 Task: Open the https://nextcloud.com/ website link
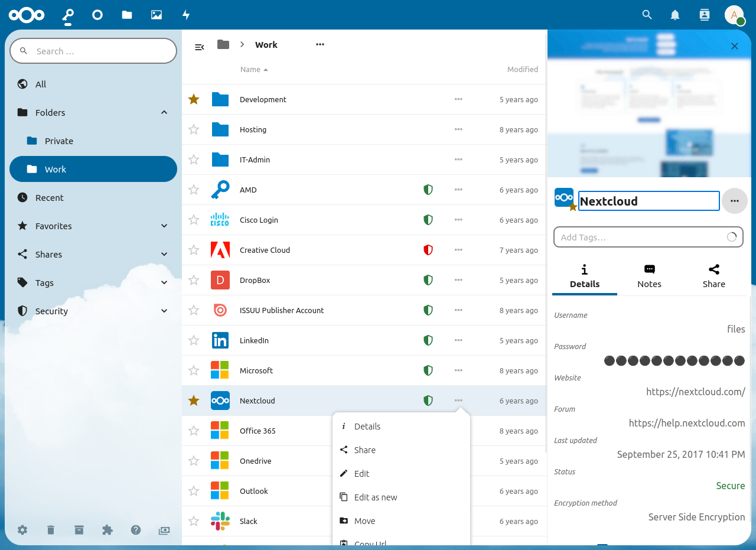(x=696, y=392)
